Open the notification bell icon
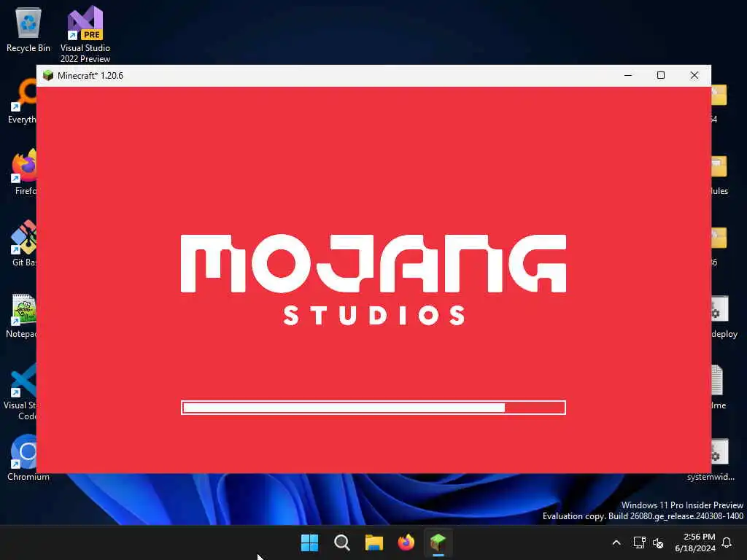Screen dimensions: 747x560 pos(727,542)
